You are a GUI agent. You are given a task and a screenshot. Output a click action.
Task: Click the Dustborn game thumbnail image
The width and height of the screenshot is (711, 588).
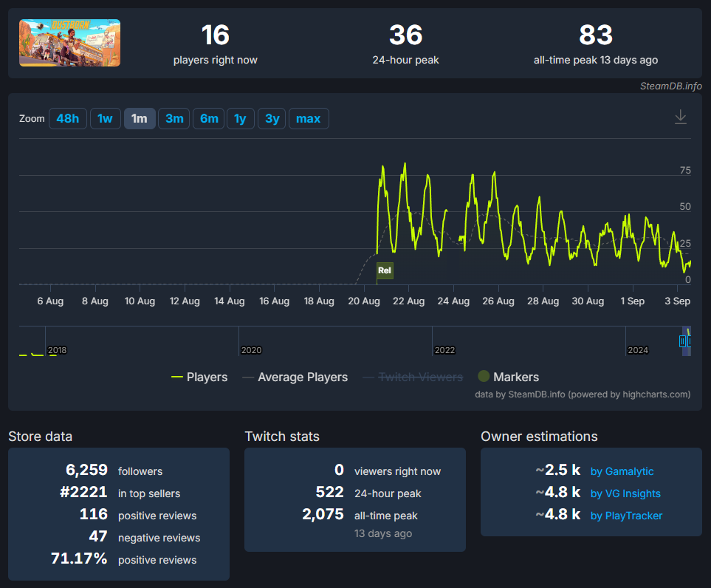pos(70,43)
